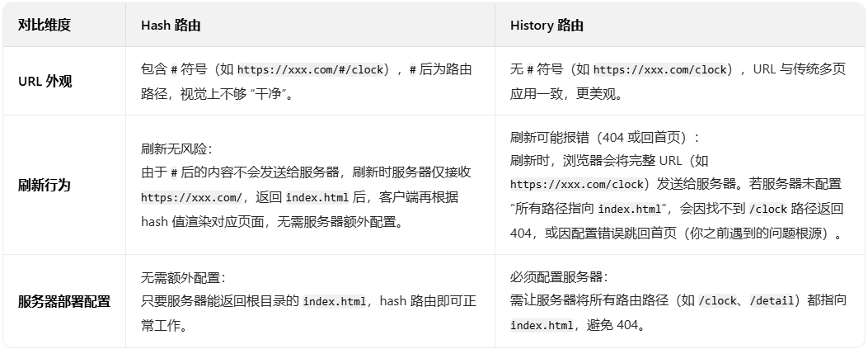
Task: Select the "刷新行为" row label
Action: pyautogui.click(x=45, y=185)
